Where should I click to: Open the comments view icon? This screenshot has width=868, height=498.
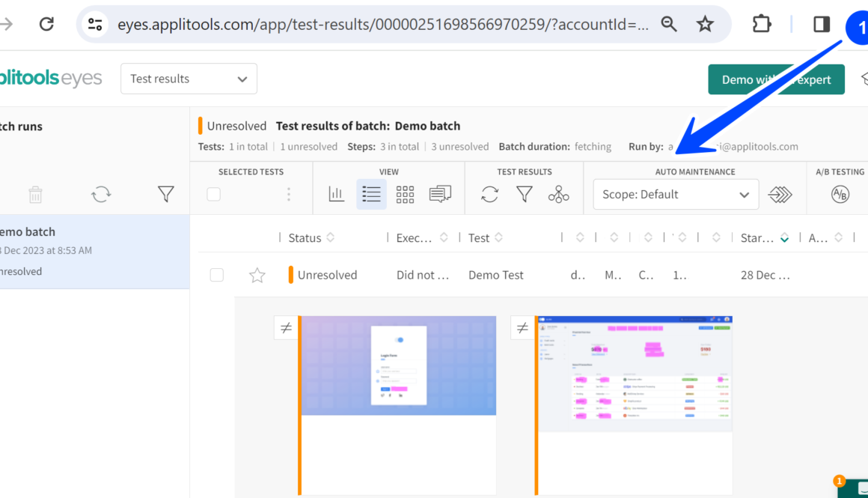click(x=440, y=195)
